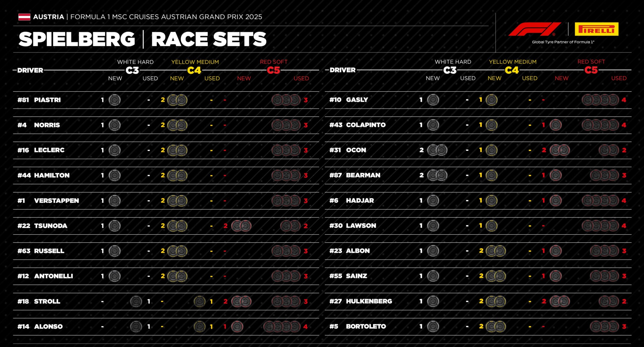Click Global Tyre Partner of Formula 1 caption
Image resolution: width=644 pixels, height=347 pixels.
point(563,42)
